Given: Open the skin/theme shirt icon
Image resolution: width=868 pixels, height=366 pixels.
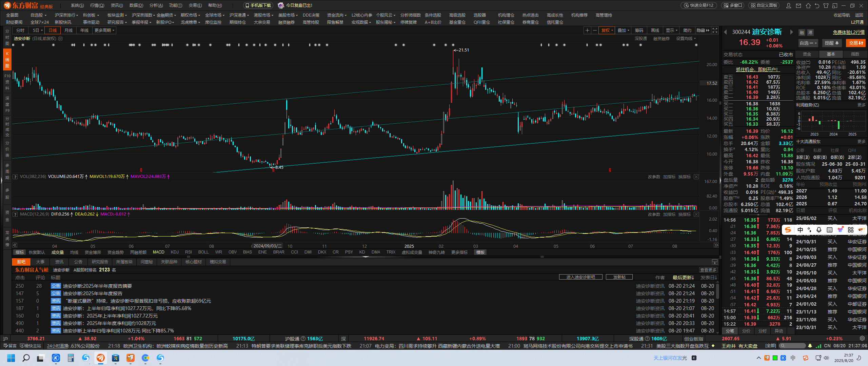Looking at the screenshot, I should 826,5.
